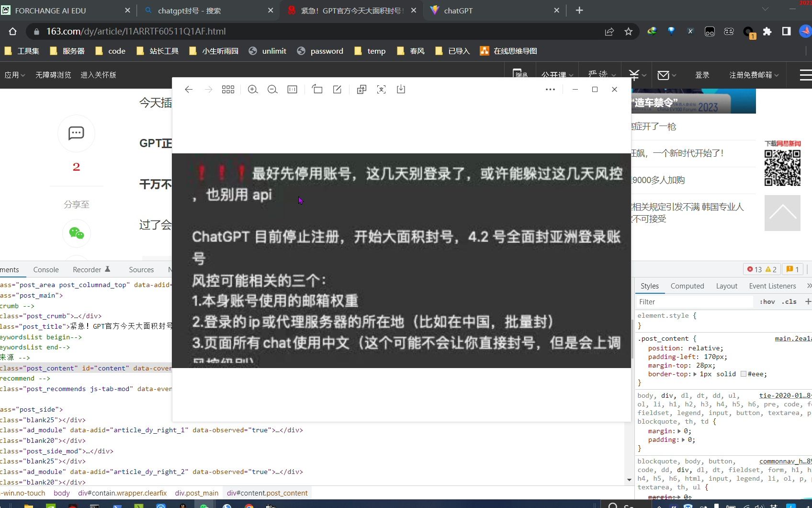Image resolution: width=812 pixels, height=508 pixels.
Task: Zoom in on the image in the viewer
Action: [253, 89]
